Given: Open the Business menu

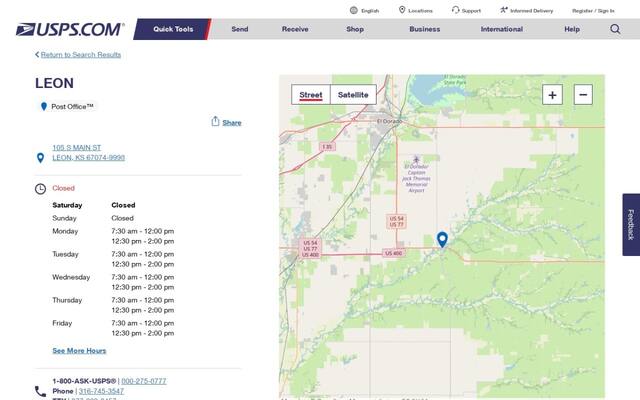Looking at the screenshot, I should click(x=424, y=29).
